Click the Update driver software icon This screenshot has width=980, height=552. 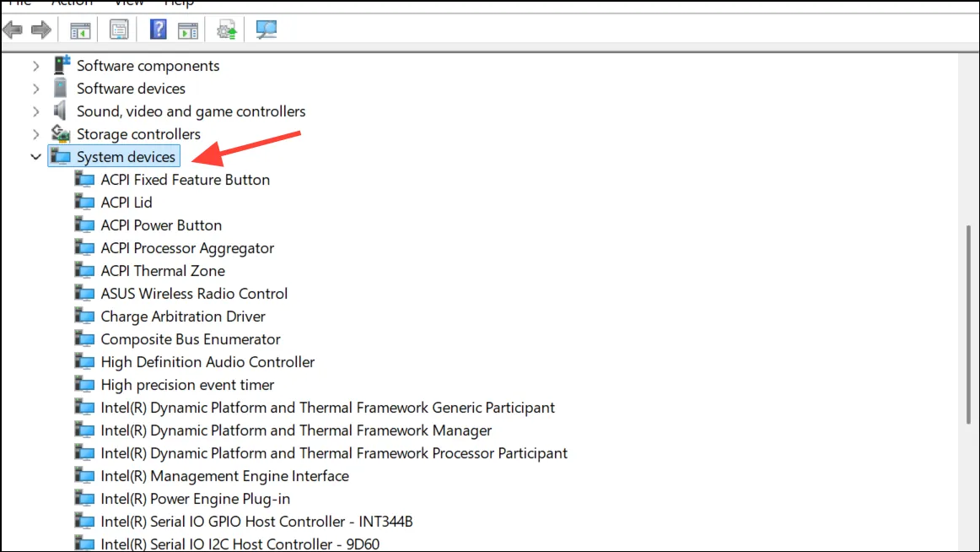click(x=226, y=30)
